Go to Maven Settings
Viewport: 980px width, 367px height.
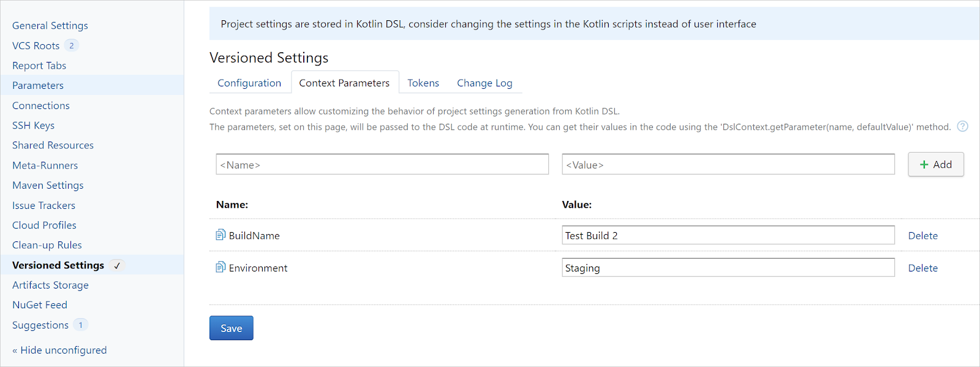48,185
